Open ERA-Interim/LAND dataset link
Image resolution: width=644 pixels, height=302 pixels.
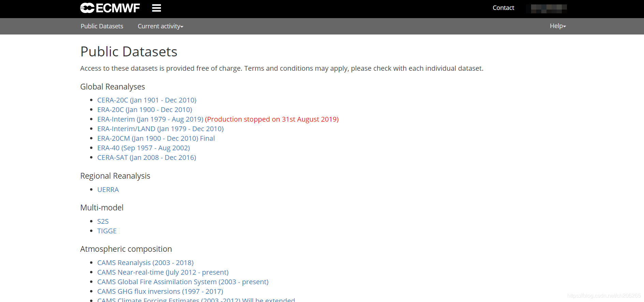[x=160, y=129]
